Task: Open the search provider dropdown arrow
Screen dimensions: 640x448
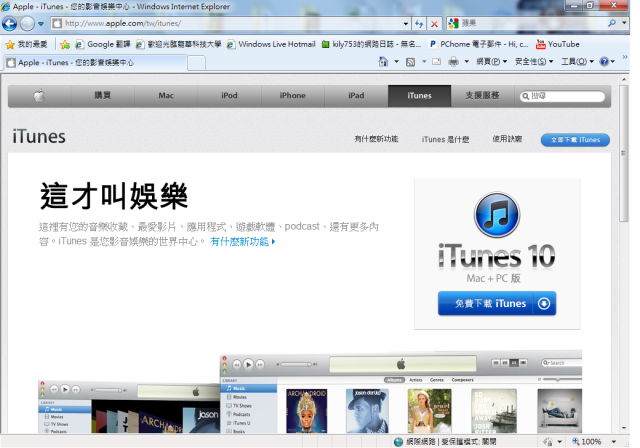Action: [x=624, y=23]
